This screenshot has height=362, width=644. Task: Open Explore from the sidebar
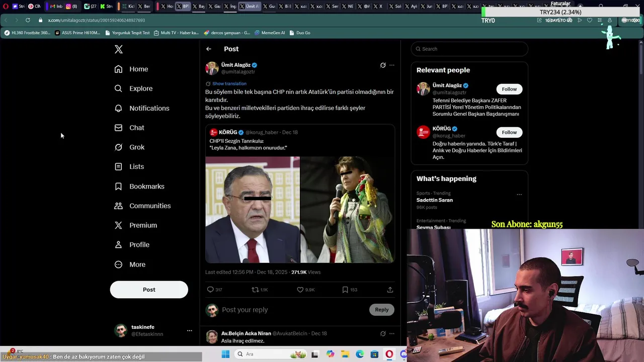click(133, 88)
